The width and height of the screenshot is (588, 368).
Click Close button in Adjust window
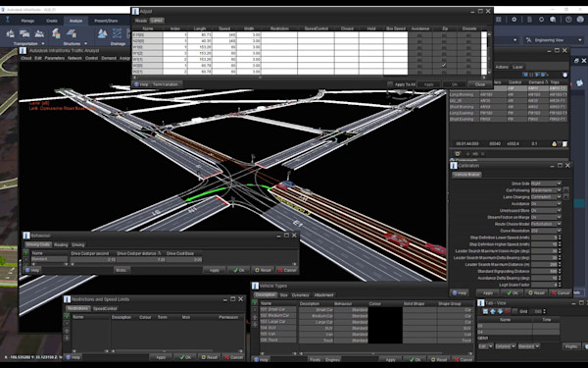480,84
